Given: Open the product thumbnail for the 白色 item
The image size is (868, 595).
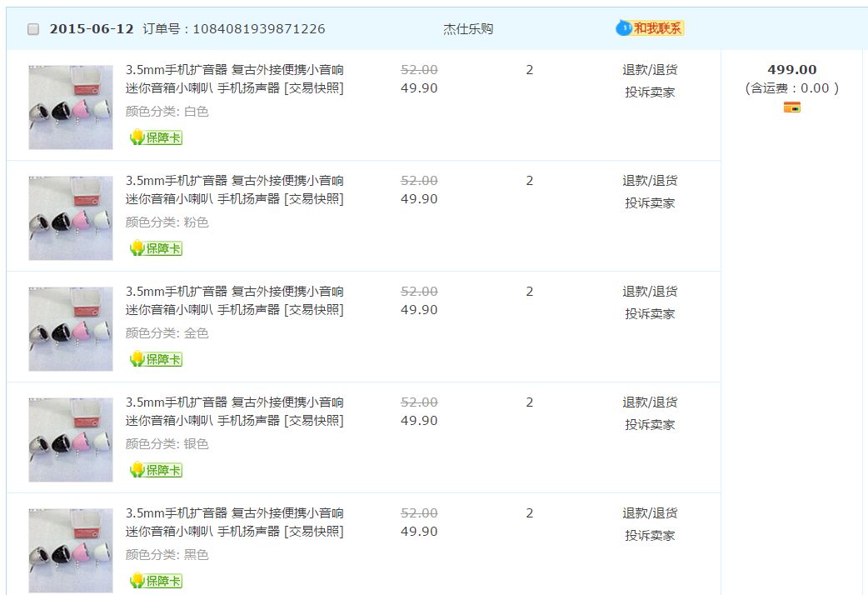Looking at the screenshot, I should click(71, 107).
